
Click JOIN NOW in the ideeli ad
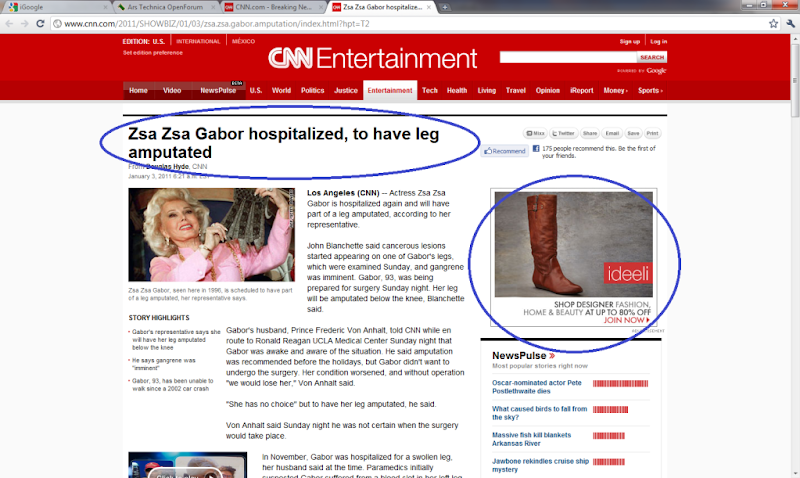point(627,320)
